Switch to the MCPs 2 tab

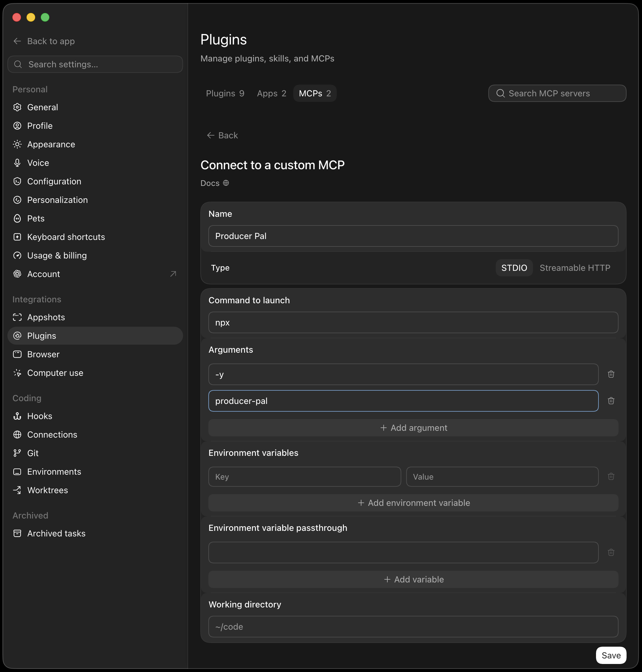pyautogui.click(x=315, y=93)
